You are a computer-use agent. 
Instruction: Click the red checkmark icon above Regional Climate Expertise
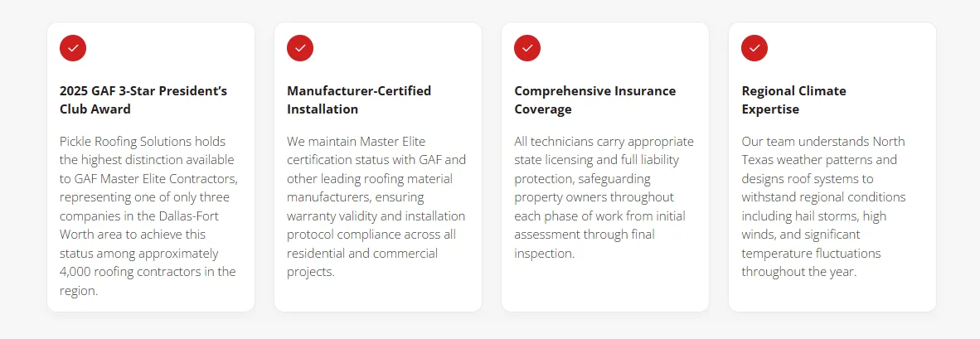[x=754, y=48]
